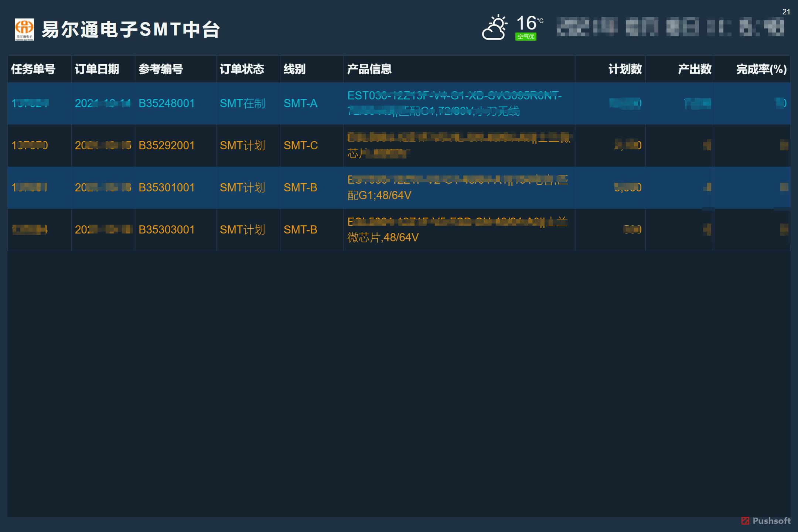Click the 易尔通电子 company logo icon
Viewport: 798px width, 532px height.
[x=24, y=30]
